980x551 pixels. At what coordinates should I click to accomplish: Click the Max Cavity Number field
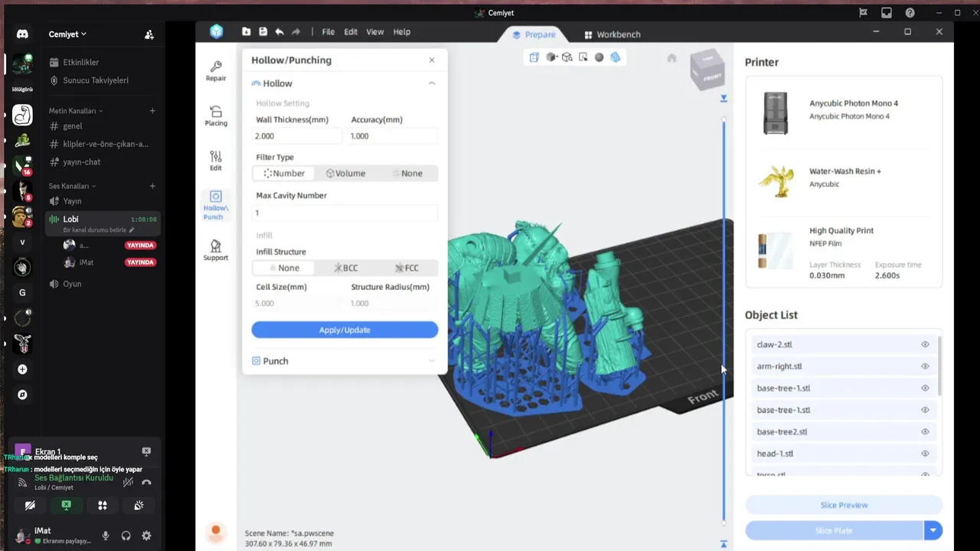tap(345, 213)
